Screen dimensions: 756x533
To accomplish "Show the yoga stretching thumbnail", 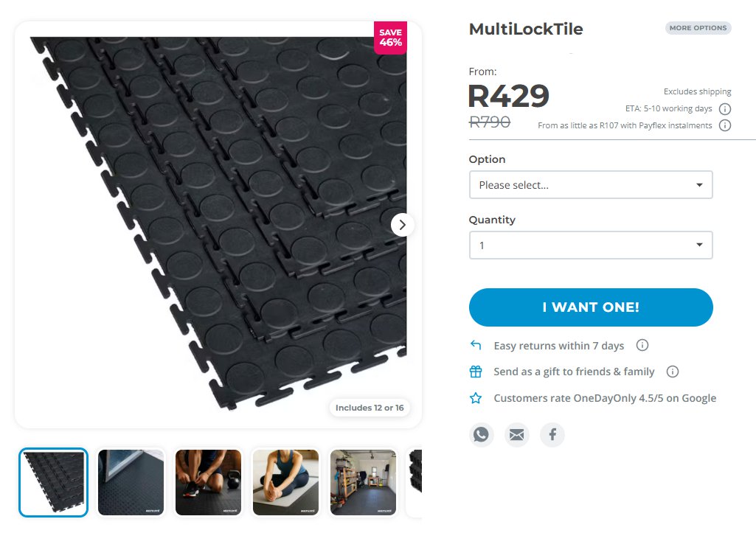I will 285,482.
